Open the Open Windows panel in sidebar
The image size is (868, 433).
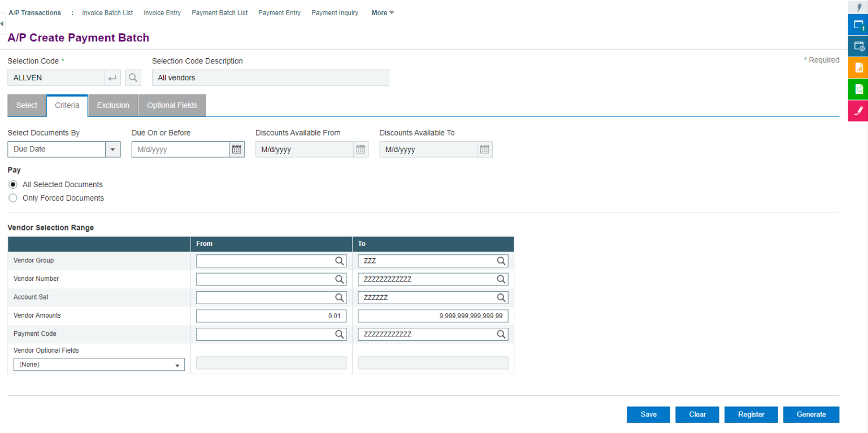click(x=858, y=25)
